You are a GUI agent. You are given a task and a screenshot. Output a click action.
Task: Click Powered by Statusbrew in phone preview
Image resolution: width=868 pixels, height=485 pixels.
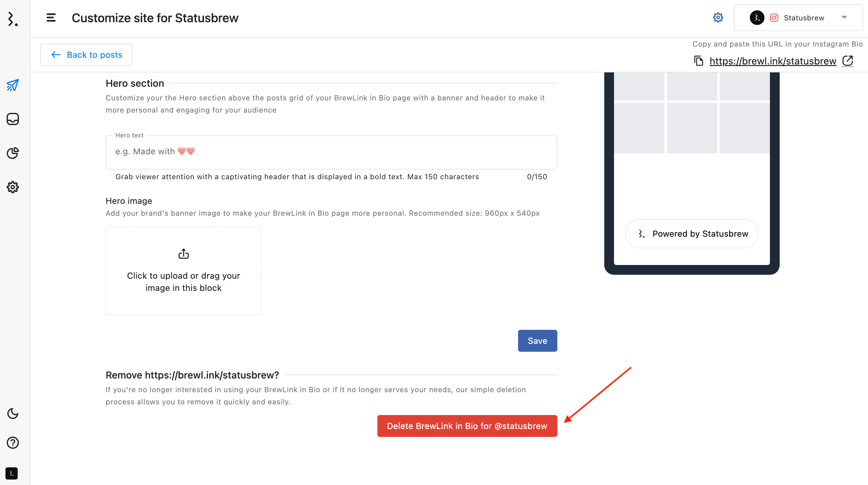click(x=692, y=234)
